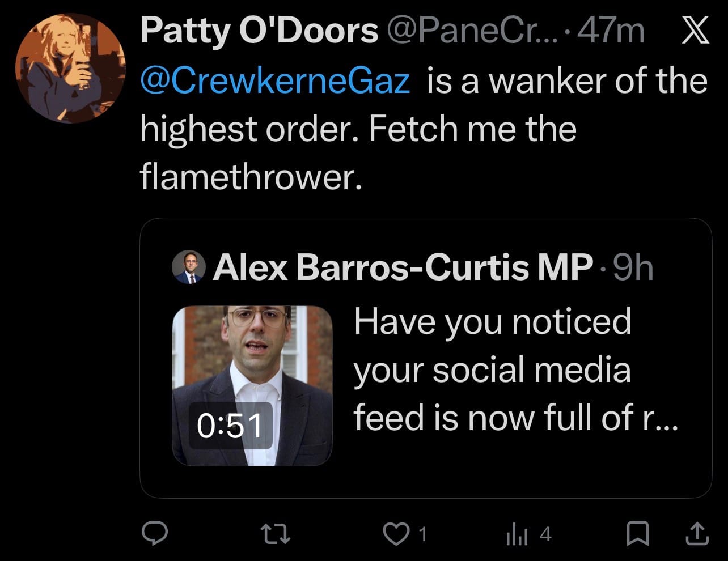Repost the tweet with the arrows icon

(275, 533)
